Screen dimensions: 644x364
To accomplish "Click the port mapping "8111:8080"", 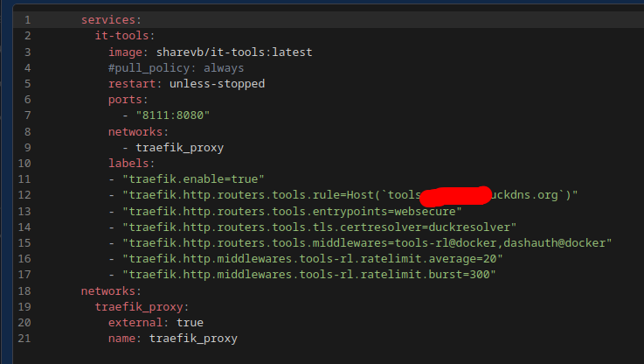I will point(172,115).
